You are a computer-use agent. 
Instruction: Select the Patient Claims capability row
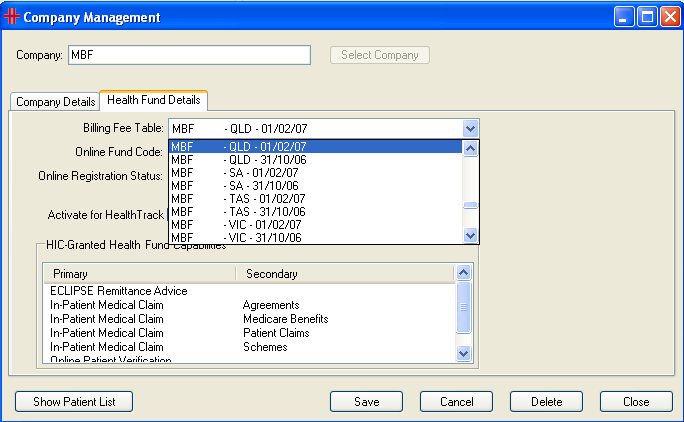coord(250,333)
